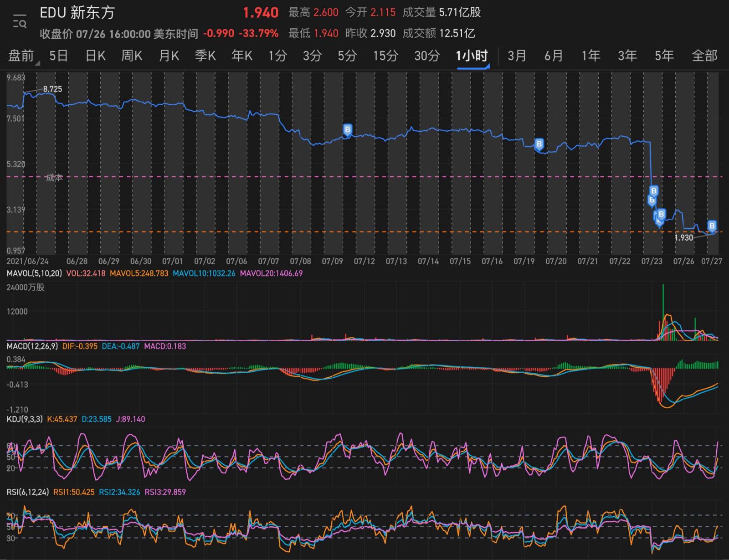Select the 15分 interval tab

(385, 56)
